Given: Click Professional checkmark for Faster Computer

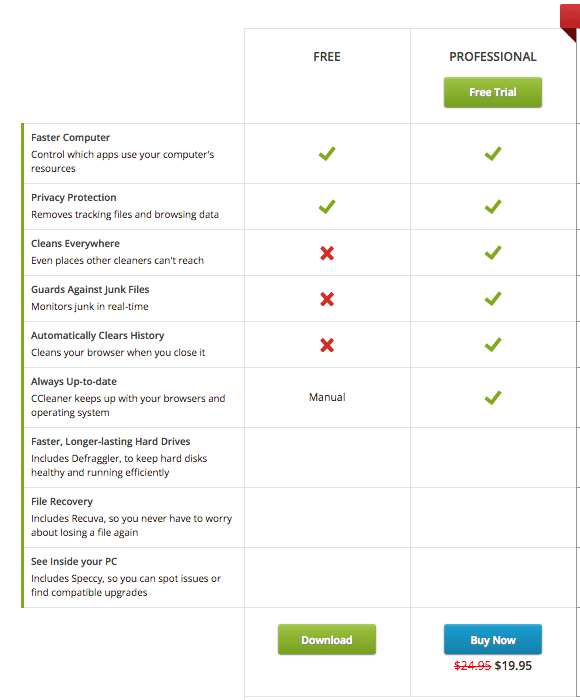Looking at the screenshot, I should [x=493, y=154].
